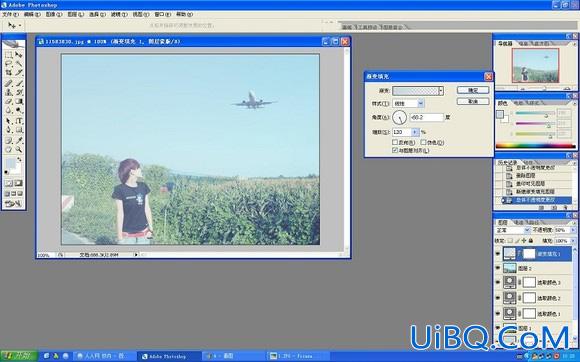Enable the Reverse checkbox in gradient dialog
This screenshot has width=580, height=362.
pyautogui.click(x=395, y=142)
